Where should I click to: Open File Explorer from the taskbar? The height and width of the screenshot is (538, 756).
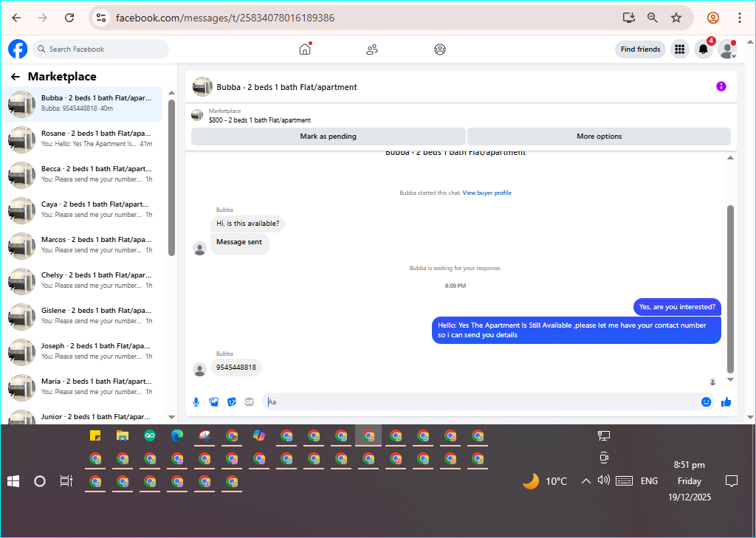pos(123,436)
